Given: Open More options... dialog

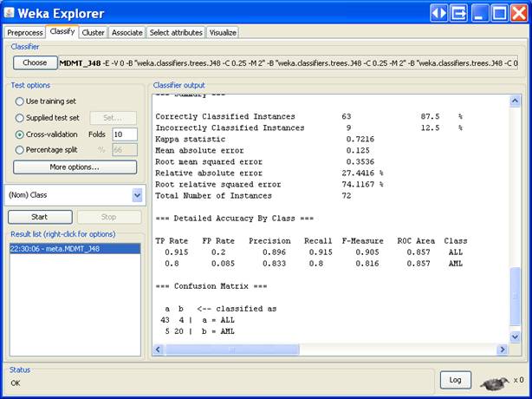Looking at the screenshot, I should (x=75, y=167).
